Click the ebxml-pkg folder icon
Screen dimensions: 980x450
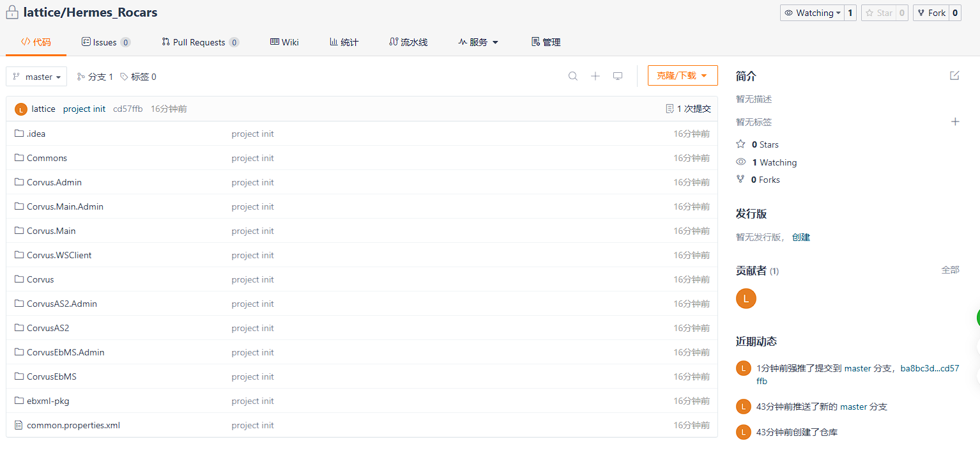(19, 401)
